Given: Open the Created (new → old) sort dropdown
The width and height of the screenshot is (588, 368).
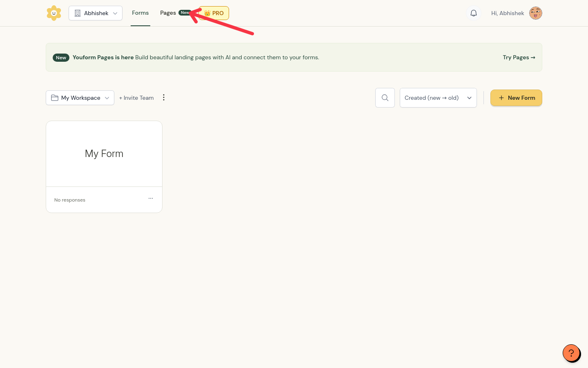Looking at the screenshot, I should click(438, 98).
